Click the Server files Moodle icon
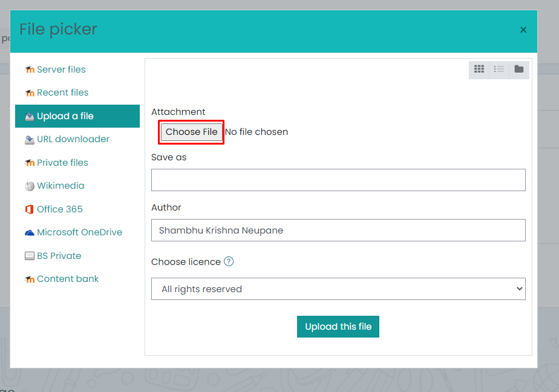 [30, 70]
